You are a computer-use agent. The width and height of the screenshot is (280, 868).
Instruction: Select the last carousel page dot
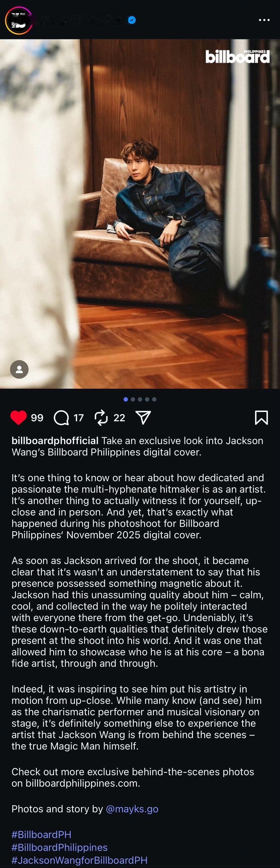point(154,399)
